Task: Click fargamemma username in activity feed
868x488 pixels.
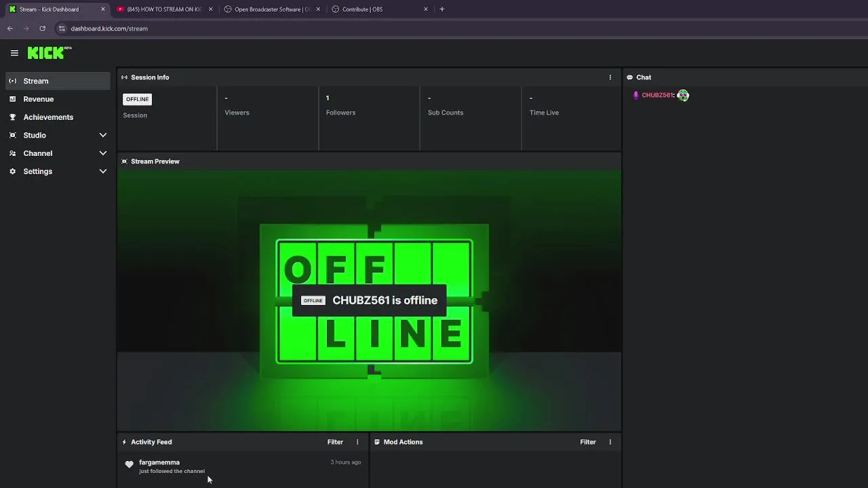Action: pos(159,462)
